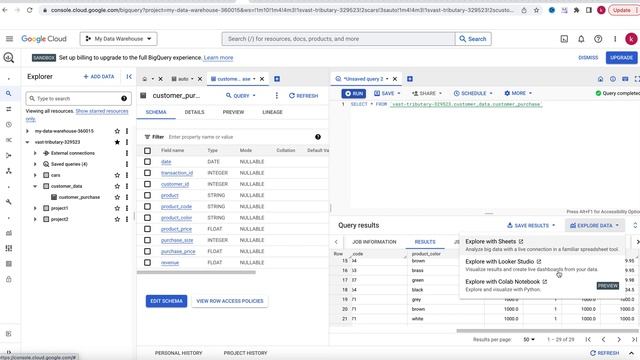Open the Job Information tab
This screenshot has height=360, width=640.
[374, 242]
